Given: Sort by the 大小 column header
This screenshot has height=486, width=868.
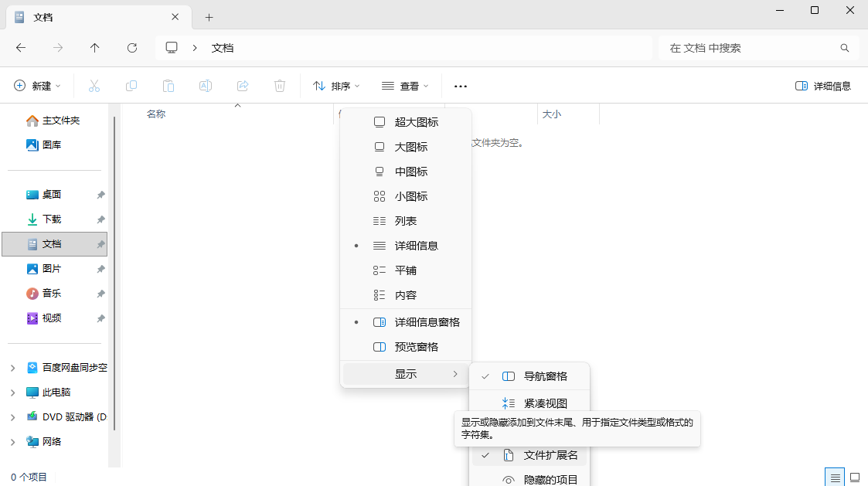Looking at the screenshot, I should (552, 114).
